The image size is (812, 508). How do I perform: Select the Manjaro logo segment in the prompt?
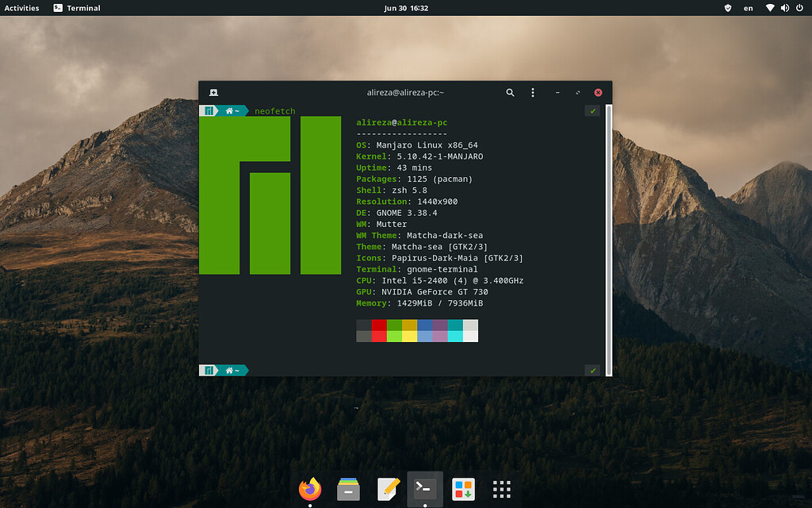point(208,110)
